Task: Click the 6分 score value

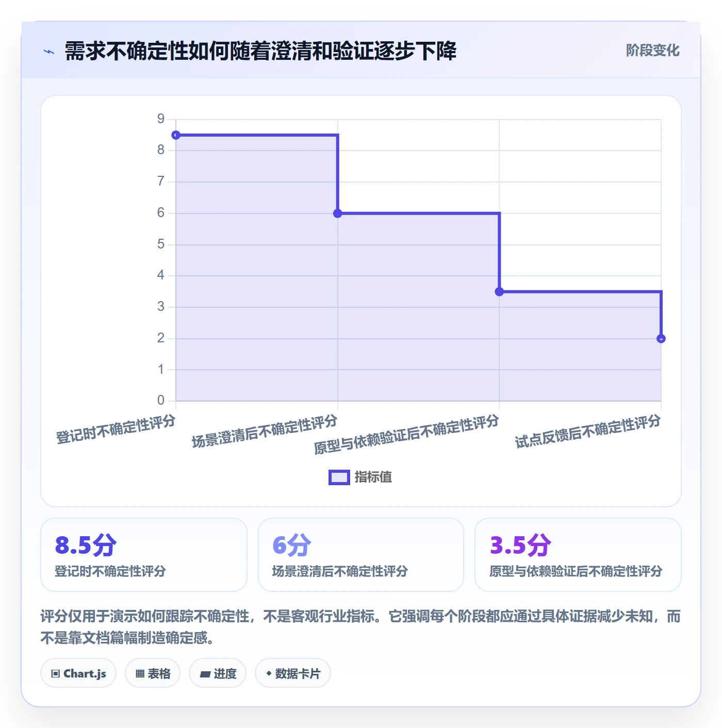Action: click(x=292, y=545)
